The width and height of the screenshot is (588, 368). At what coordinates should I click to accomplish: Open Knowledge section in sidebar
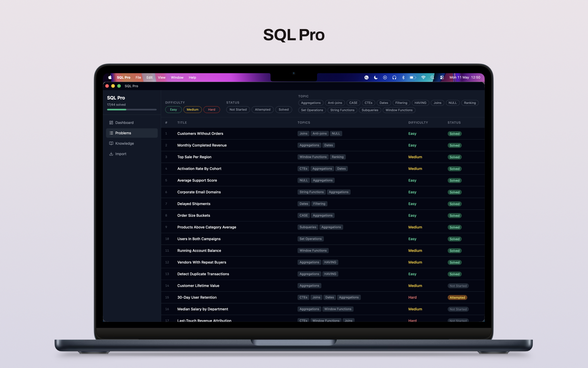tap(132, 143)
